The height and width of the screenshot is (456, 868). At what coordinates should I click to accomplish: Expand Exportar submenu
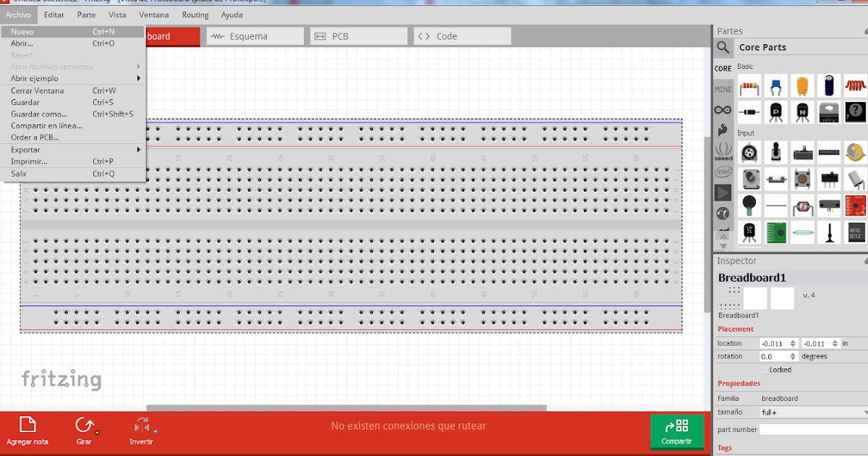pyautogui.click(x=73, y=149)
